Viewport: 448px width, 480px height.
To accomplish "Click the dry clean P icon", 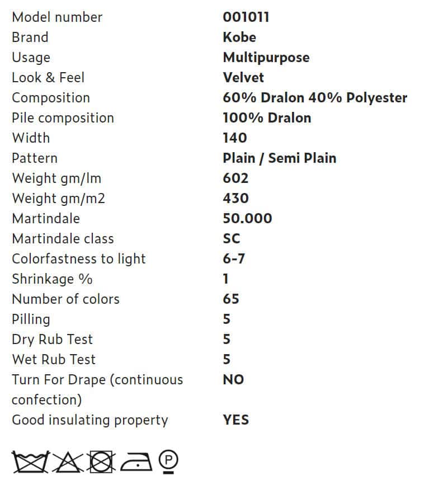I will 168,462.
